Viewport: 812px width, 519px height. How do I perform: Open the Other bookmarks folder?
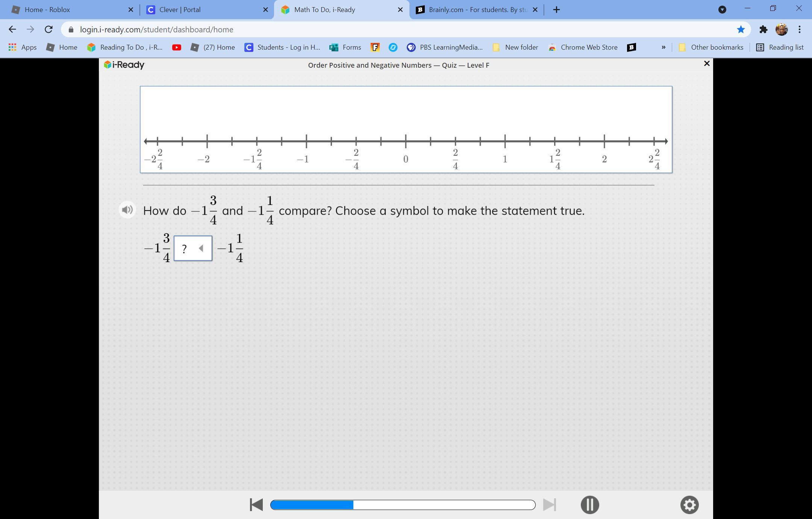click(711, 47)
